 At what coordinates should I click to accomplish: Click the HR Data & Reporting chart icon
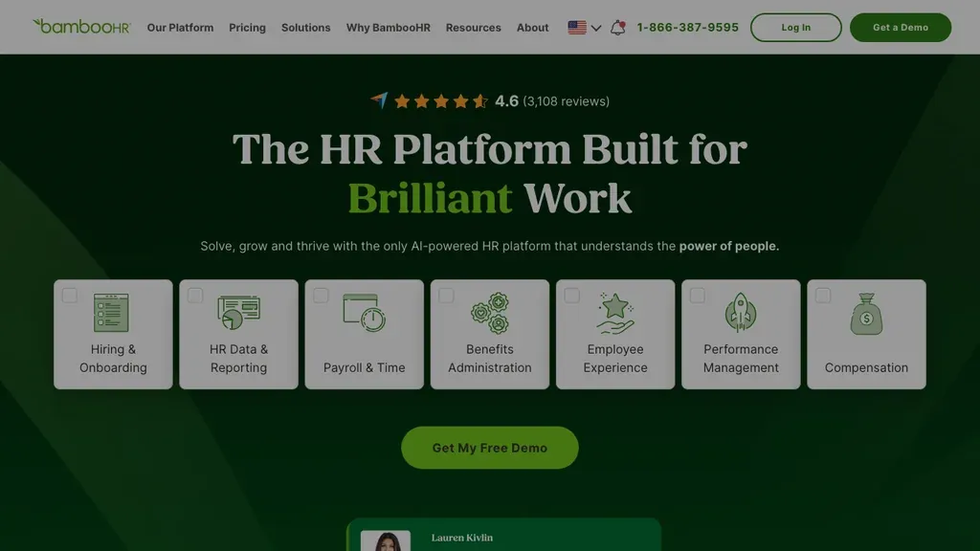(x=238, y=313)
